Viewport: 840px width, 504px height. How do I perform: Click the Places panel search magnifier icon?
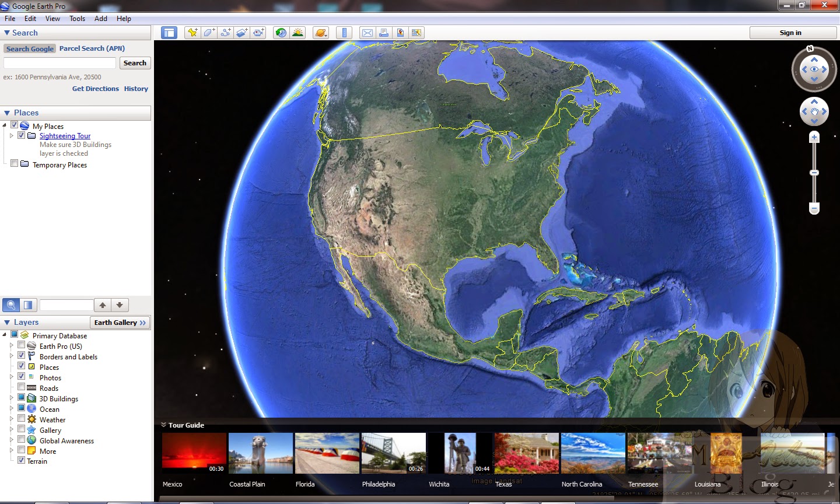[x=11, y=304]
